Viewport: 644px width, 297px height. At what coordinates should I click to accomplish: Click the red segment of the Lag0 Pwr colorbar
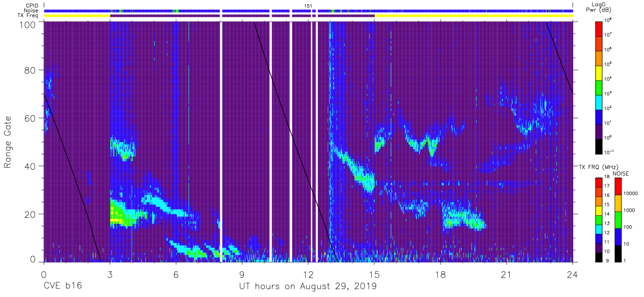click(x=599, y=29)
